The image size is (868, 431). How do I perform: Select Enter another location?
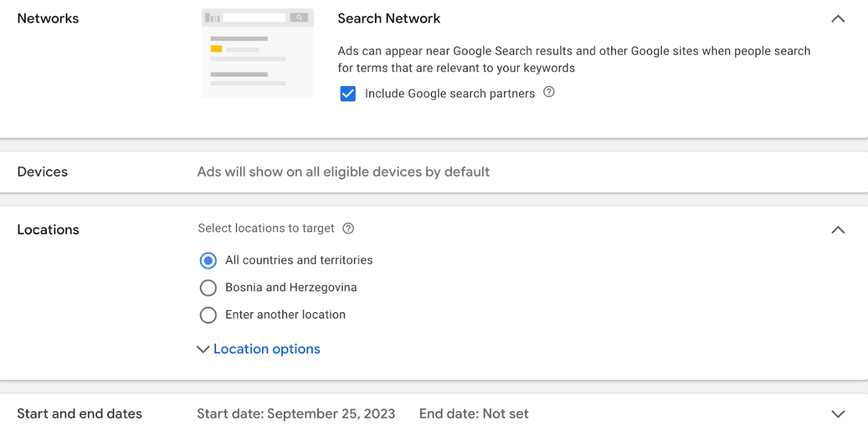point(208,315)
